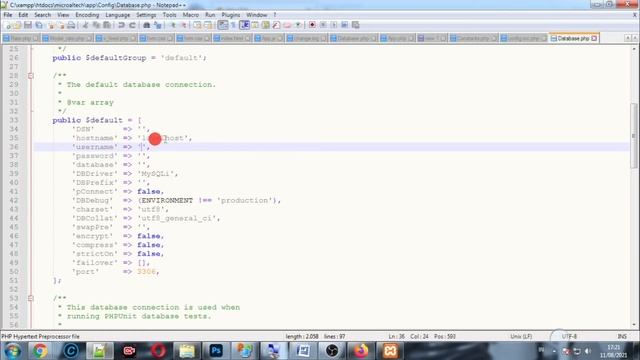Toggle the Indent Guide toolbar button
Screen dimensions: 640x360
244,25
